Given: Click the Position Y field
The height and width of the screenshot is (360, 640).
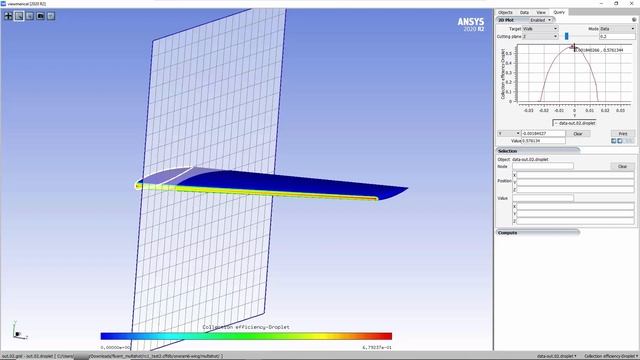Looking at the screenshot, I should click(576, 182).
